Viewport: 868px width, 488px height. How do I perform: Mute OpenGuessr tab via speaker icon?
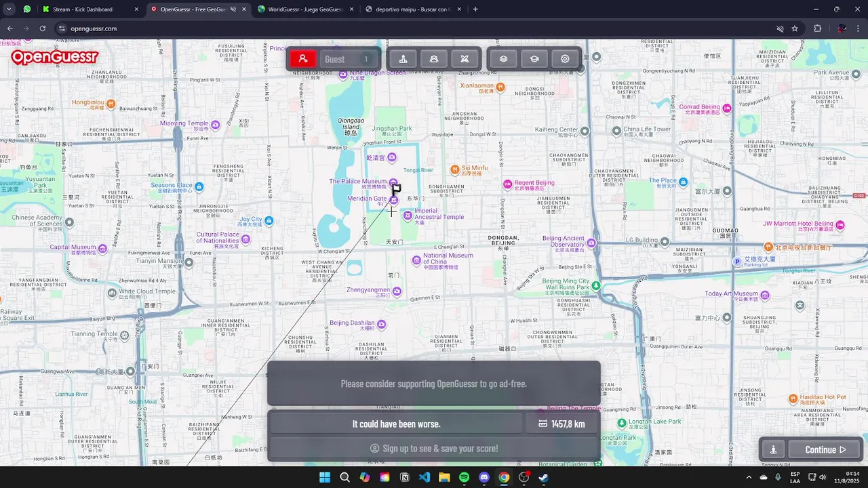click(x=233, y=9)
